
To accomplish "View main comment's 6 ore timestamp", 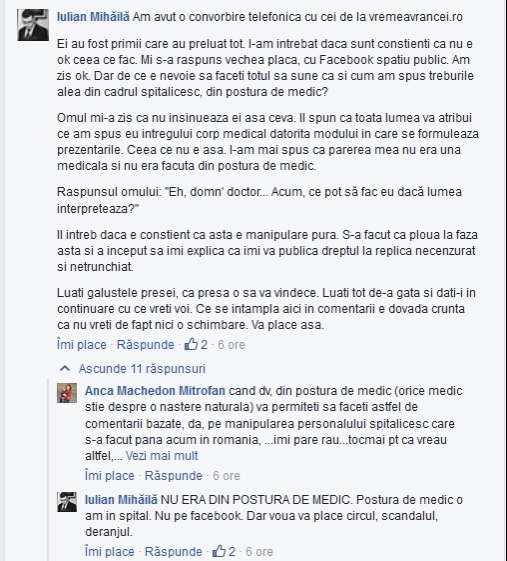I will coord(231,345).
